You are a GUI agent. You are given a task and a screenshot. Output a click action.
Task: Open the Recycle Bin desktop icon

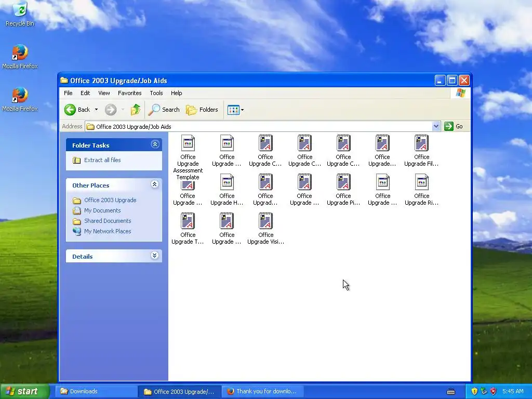pyautogui.click(x=20, y=14)
